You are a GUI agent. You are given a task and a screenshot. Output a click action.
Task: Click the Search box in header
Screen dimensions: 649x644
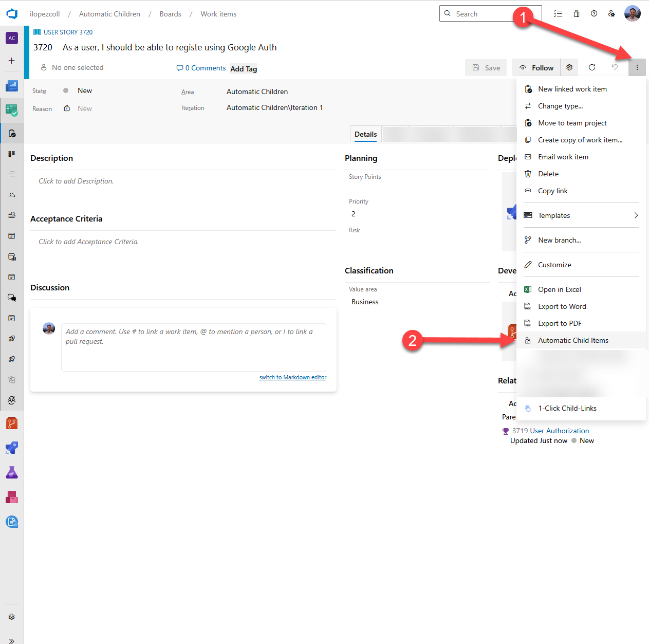[x=490, y=14]
